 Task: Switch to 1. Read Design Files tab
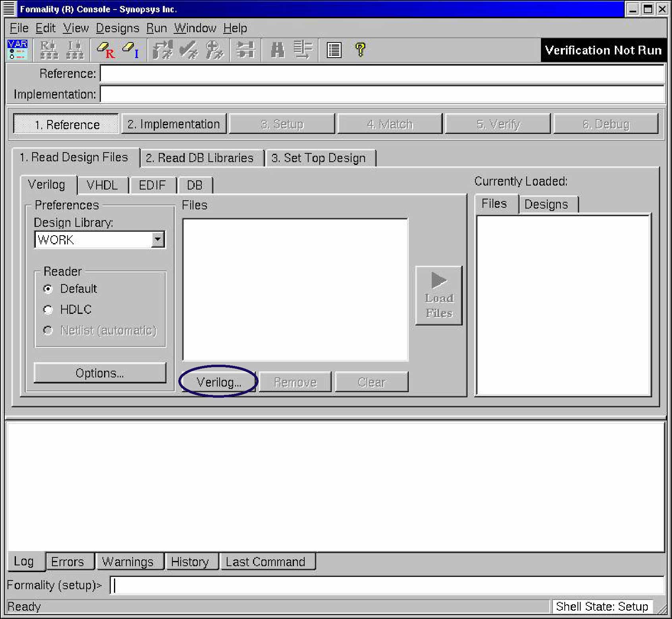coord(75,157)
